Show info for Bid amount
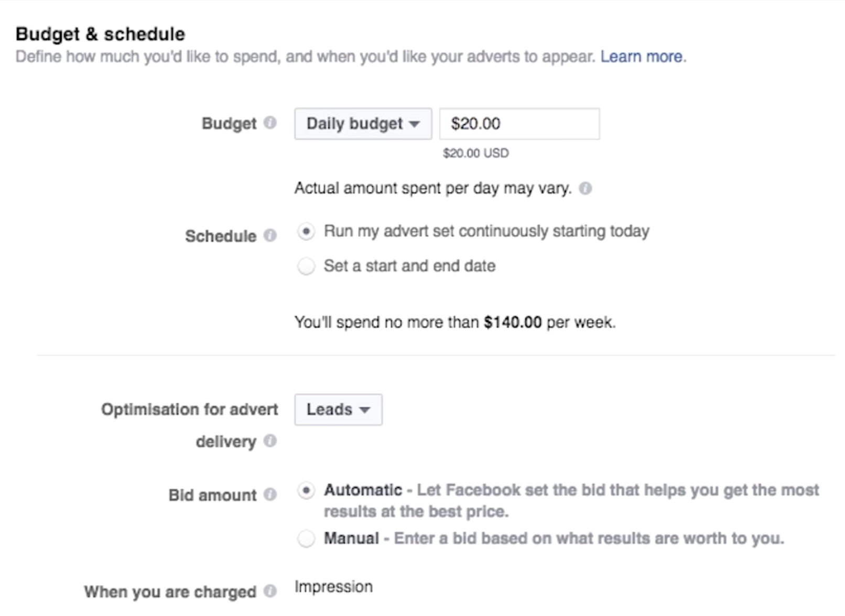 [x=270, y=494]
